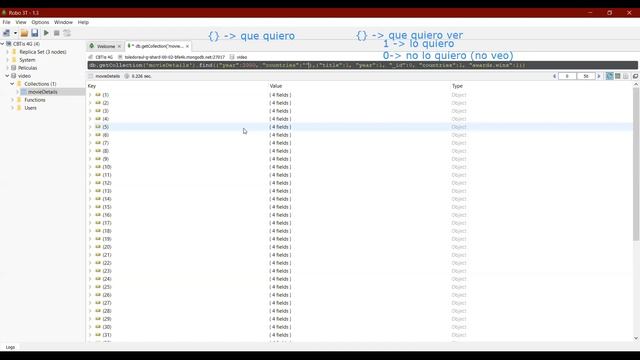Switch to tree view mode
Viewport: 640px width, 360px height.
pyautogui.click(x=609, y=76)
